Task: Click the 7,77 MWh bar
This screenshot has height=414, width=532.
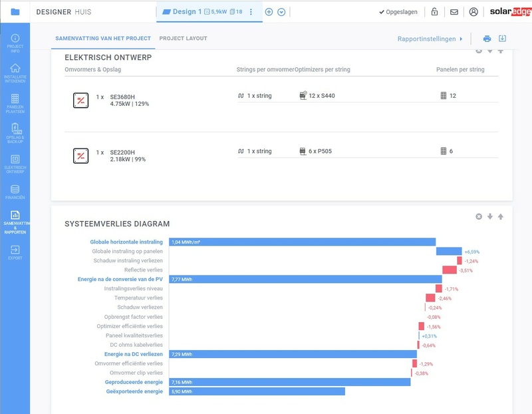Action: point(305,279)
